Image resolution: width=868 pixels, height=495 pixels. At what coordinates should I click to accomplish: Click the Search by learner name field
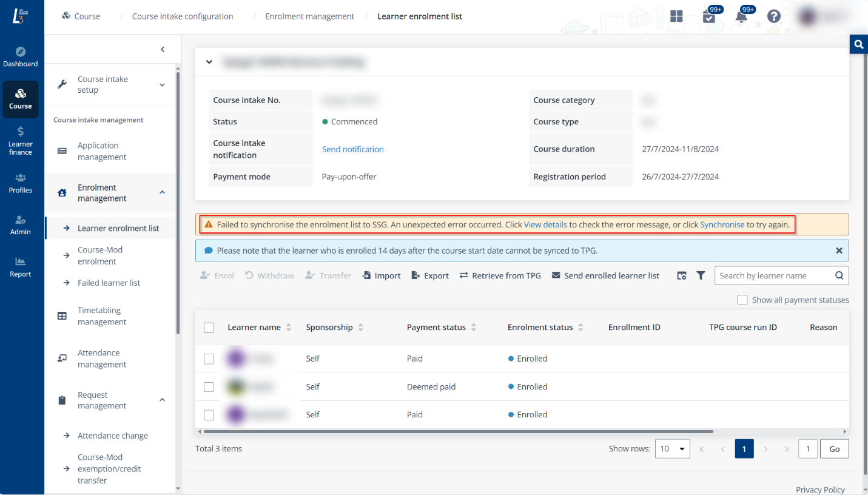(774, 275)
